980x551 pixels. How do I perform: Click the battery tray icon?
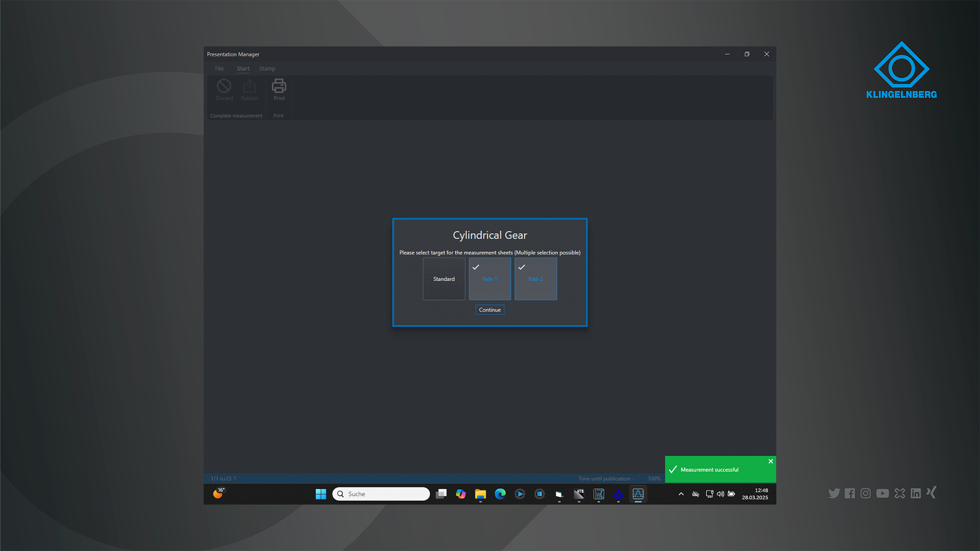[731, 494]
